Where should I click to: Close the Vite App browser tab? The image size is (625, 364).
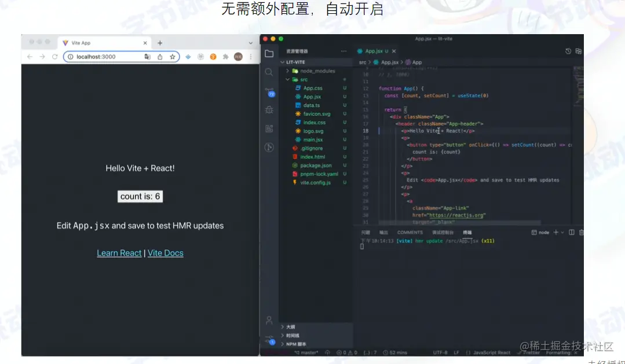[x=145, y=43]
